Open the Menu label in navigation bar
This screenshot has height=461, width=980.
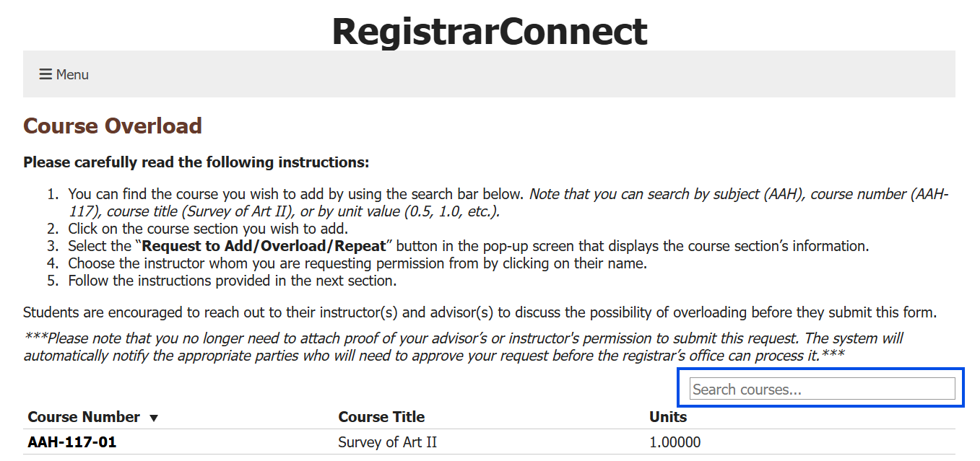72,74
